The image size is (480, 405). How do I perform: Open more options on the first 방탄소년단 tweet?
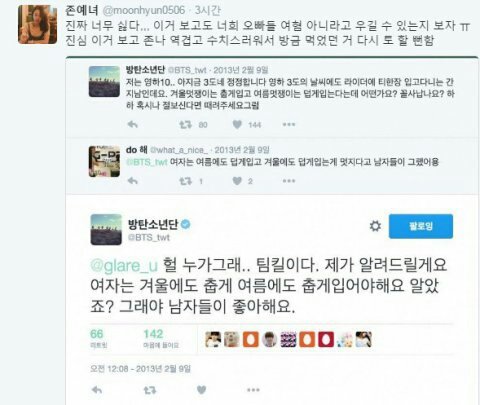[x=289, y=125]
